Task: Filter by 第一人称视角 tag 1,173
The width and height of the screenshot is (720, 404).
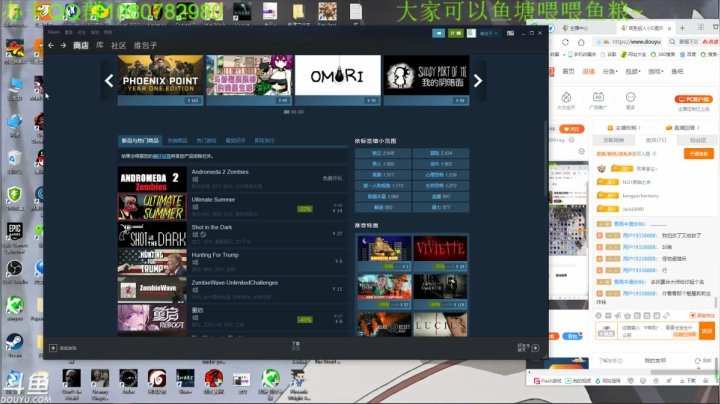Action: pyautogui.click(x=383, y=185)
